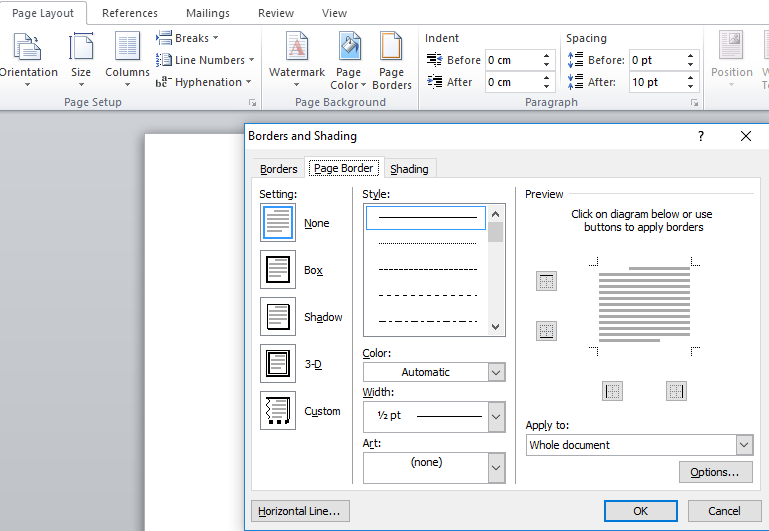Viewport: 769px width, 531px height.
Task: Select the Box border setting icon
Action: [278, 270]
